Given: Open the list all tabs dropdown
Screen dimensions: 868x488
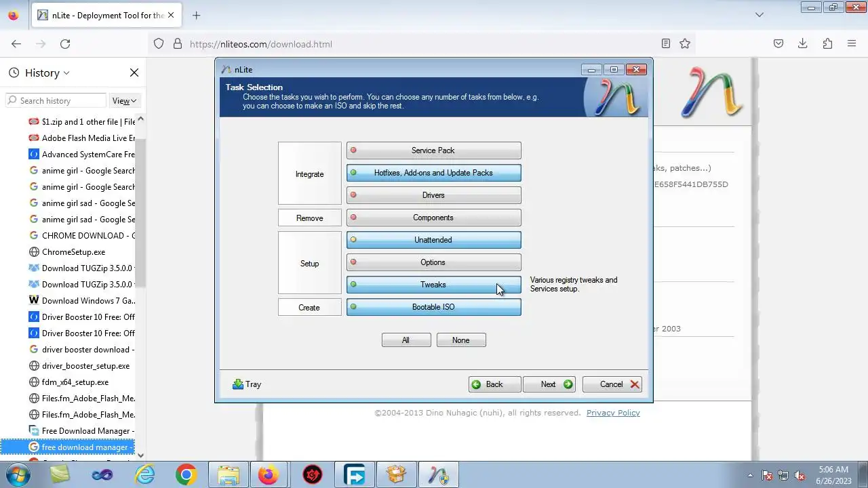Looking at the screenshot, I should pos(759,15).
